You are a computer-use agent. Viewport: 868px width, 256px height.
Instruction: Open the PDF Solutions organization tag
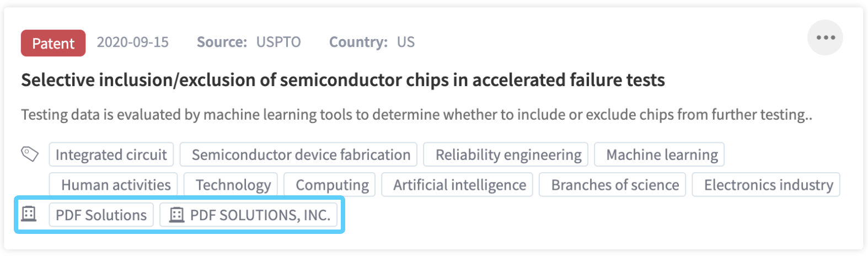[x=101, y=215]
